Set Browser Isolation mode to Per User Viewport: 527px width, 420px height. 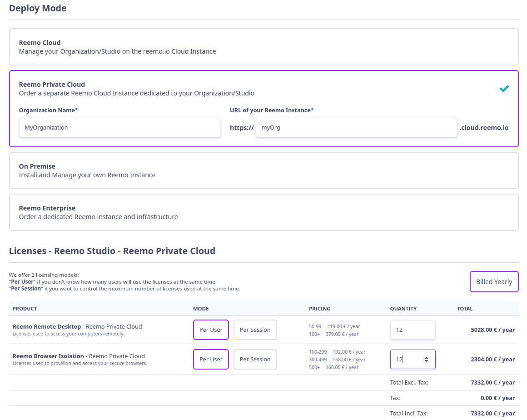[x=211, y=359]
